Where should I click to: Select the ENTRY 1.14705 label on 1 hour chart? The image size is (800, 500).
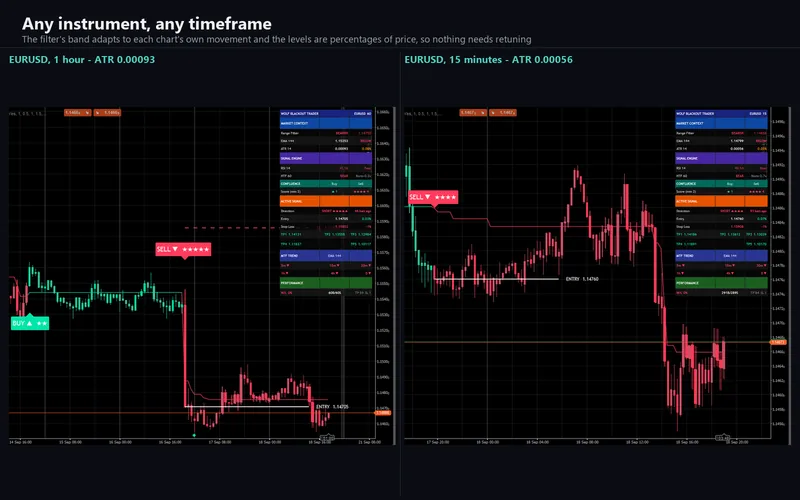[x=332, y=407]
